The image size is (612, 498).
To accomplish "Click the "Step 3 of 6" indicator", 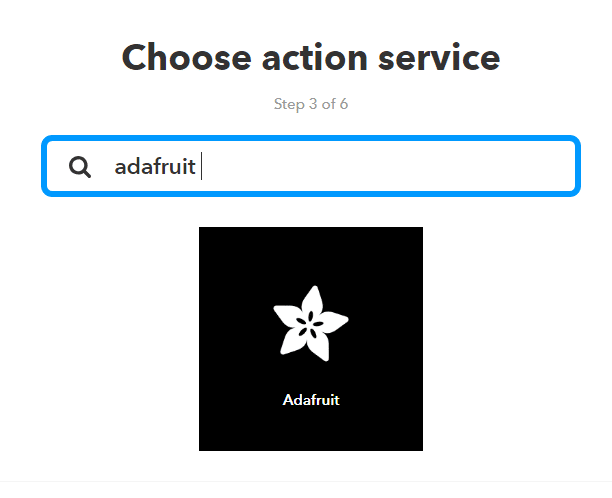I will click(310, 104).
